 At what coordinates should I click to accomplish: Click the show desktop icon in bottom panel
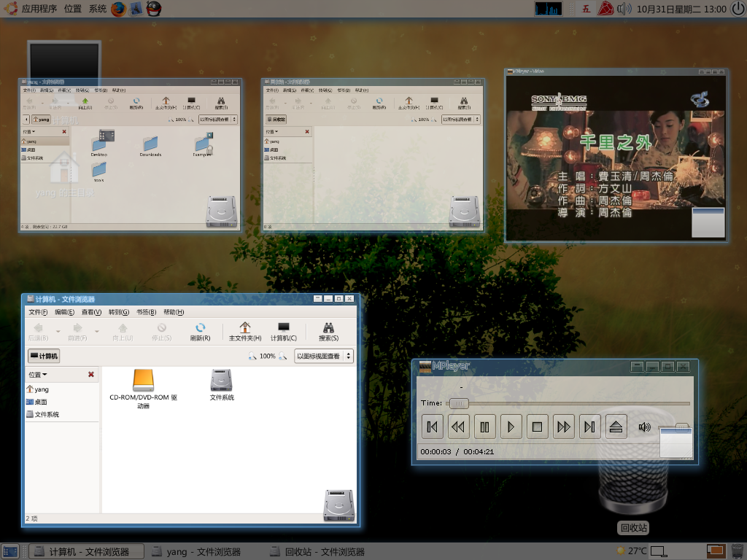point(10,551)
